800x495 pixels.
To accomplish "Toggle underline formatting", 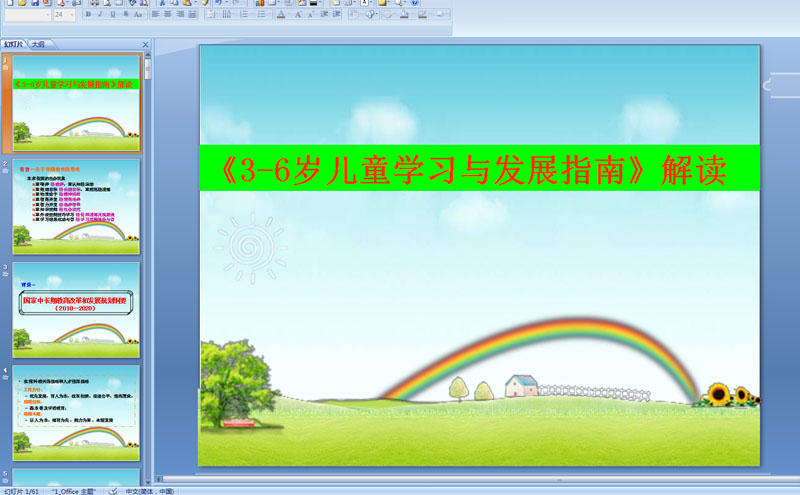I will tap(113, 14).
